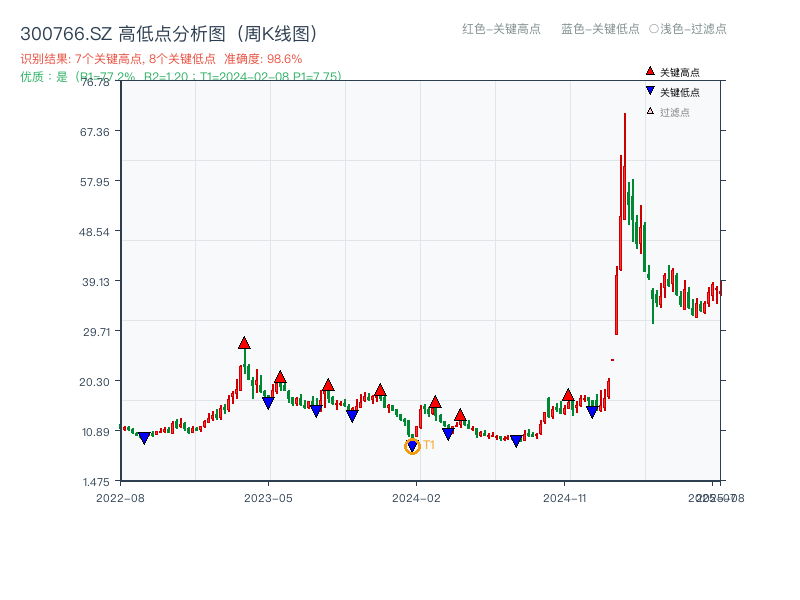
Task: Click the orange circled T1 marker on the chart
Action: pyautogui.click(x=412, y=446)
